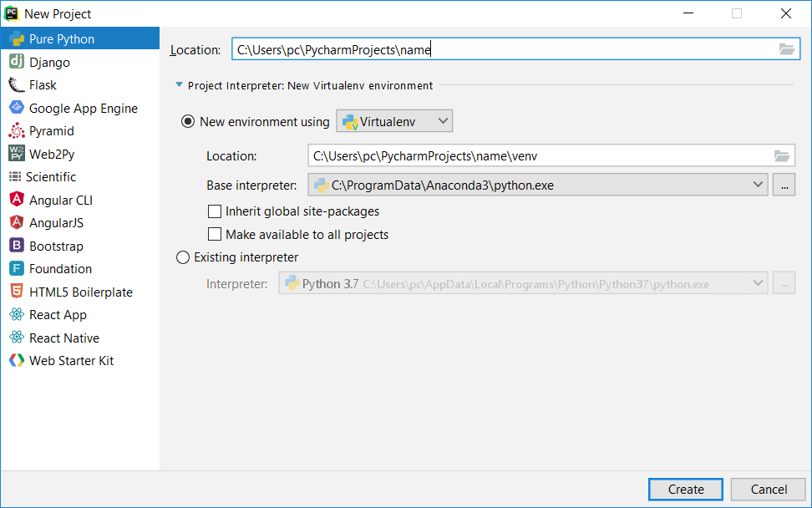This screenshot has width=812, height=508.
Task: Select Angular CLI label
Action: (61, 201)
